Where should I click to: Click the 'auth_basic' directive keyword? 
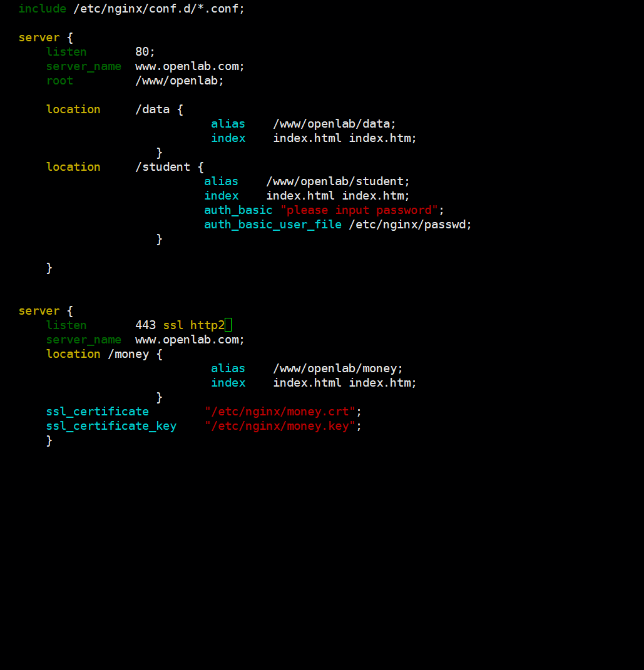238,210
